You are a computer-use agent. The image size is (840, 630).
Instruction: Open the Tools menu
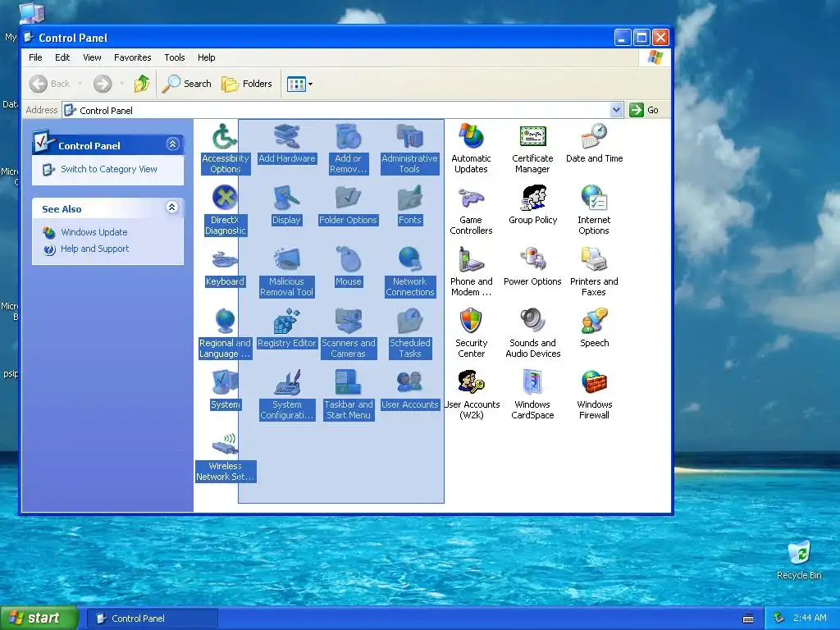[x=175, y=57]
